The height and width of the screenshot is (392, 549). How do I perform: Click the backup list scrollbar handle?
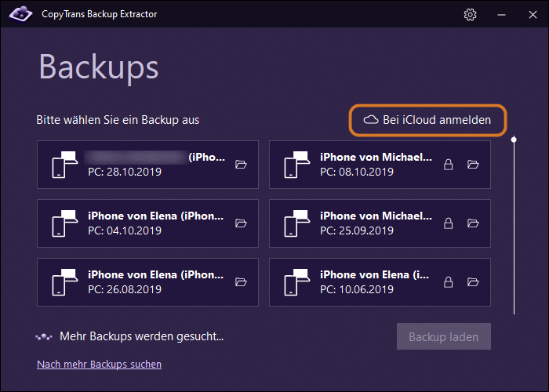point(514,140)
